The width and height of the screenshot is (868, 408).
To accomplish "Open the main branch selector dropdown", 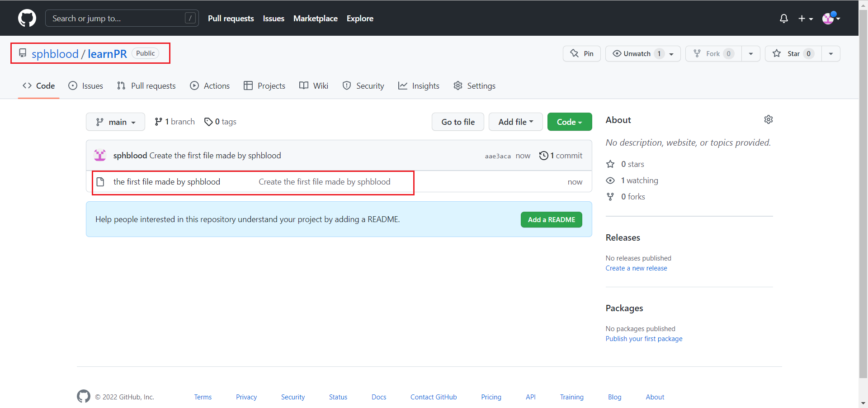I will [115, 122].
